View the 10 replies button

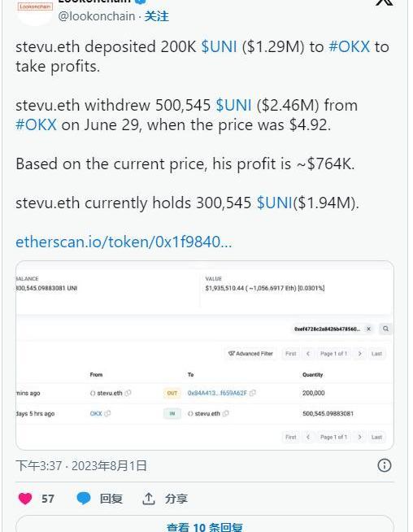click(x=205, y=525)
